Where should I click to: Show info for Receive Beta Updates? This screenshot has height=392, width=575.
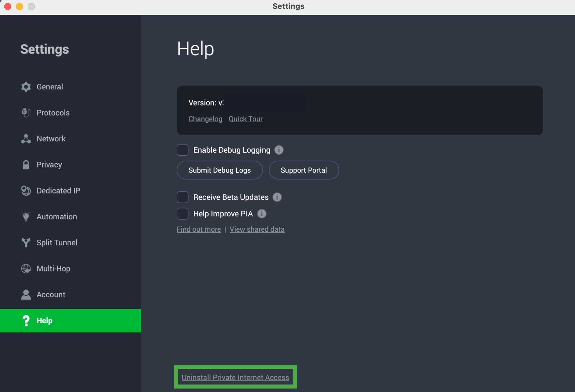277,197
